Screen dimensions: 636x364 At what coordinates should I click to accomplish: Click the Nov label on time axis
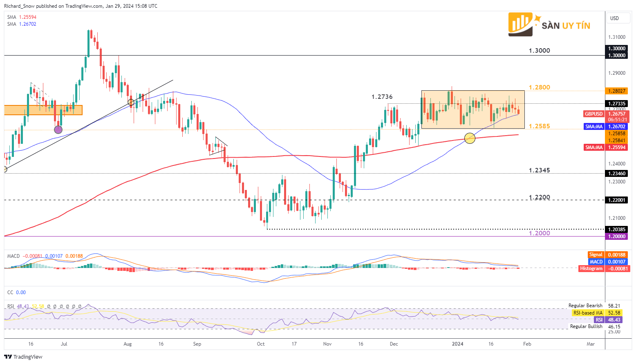click(x=327, y=344)
